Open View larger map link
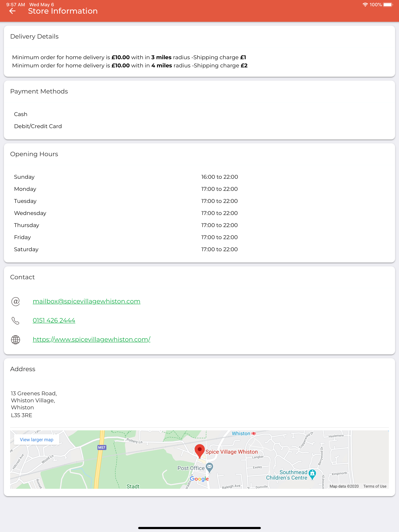The width and height of the screenshot is (399, 532). pyautogui.click(x=37, y=440)
